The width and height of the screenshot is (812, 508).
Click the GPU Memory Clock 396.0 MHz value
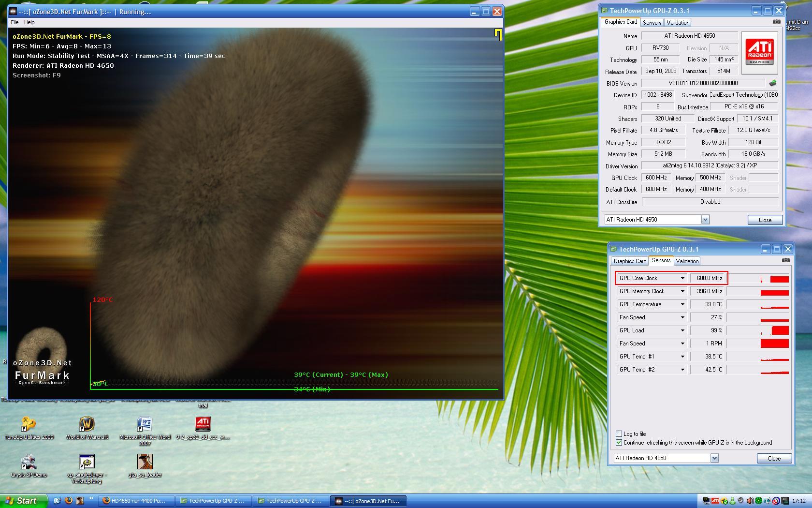click(x=708, y=291)
